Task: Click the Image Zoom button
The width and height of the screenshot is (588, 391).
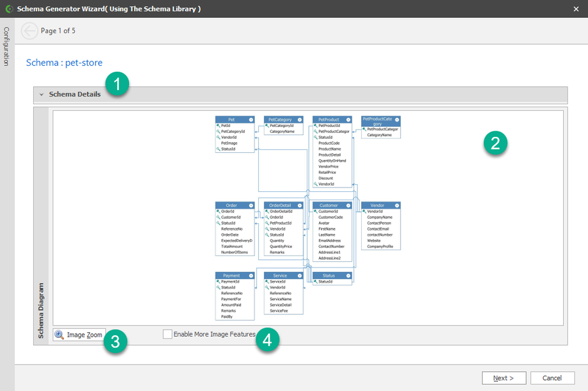Action: pos(79,335)
